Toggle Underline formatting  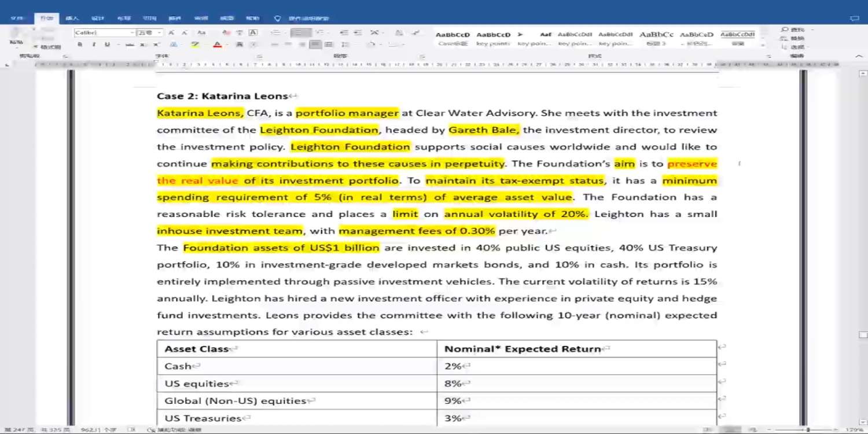(107, 45)
